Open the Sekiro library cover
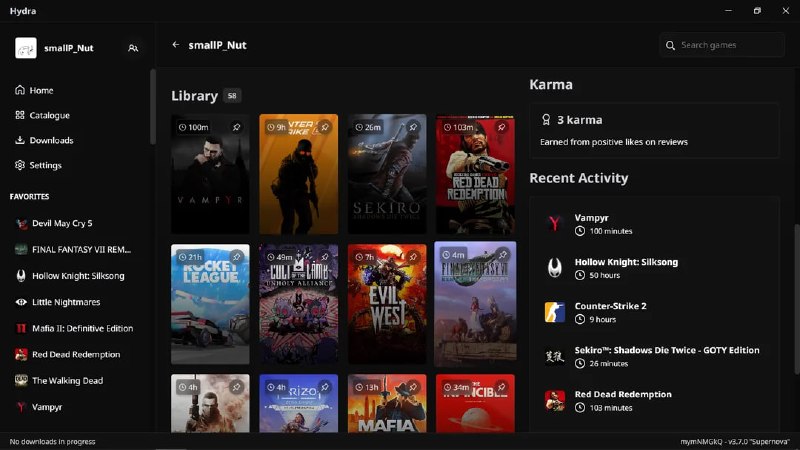 pyautogui.click(x=387, y=174)
